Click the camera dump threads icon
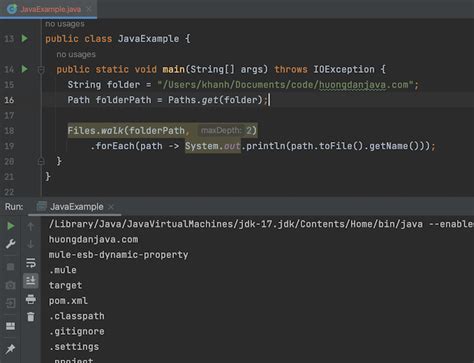This screenshot has width=474, height=363. (10, 285)
